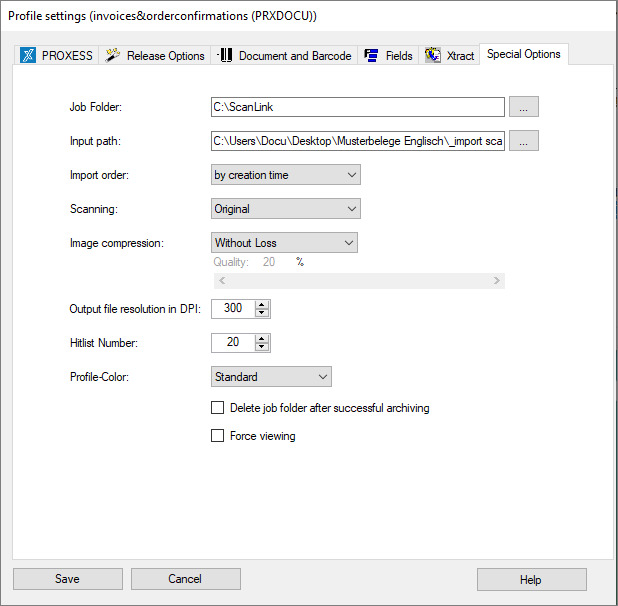The width and height of the screenshot is (618, 606).
Task: Enable Delete job folder after successful archiving
Action: (218, 408)
